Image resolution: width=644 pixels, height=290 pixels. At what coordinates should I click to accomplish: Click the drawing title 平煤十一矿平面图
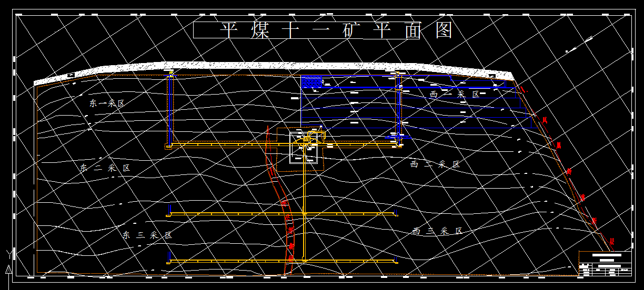(336, 30)
